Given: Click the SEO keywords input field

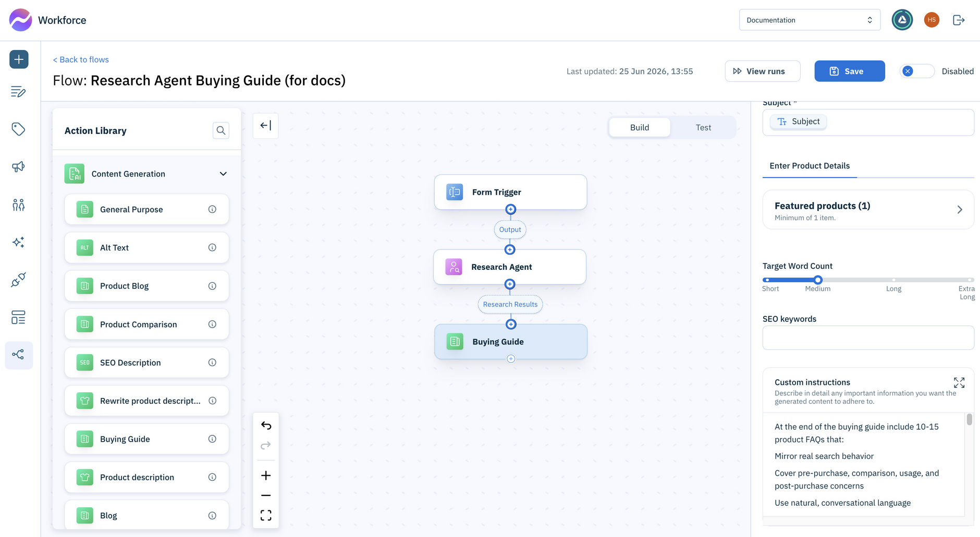Looking at the screenshot, I should pyautogui.click(x=868, y=338).
